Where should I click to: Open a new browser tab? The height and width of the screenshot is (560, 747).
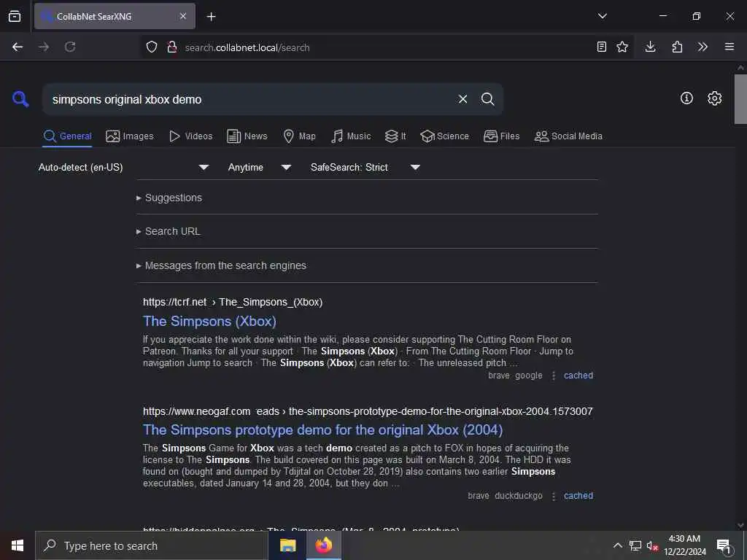click(211, 17)
